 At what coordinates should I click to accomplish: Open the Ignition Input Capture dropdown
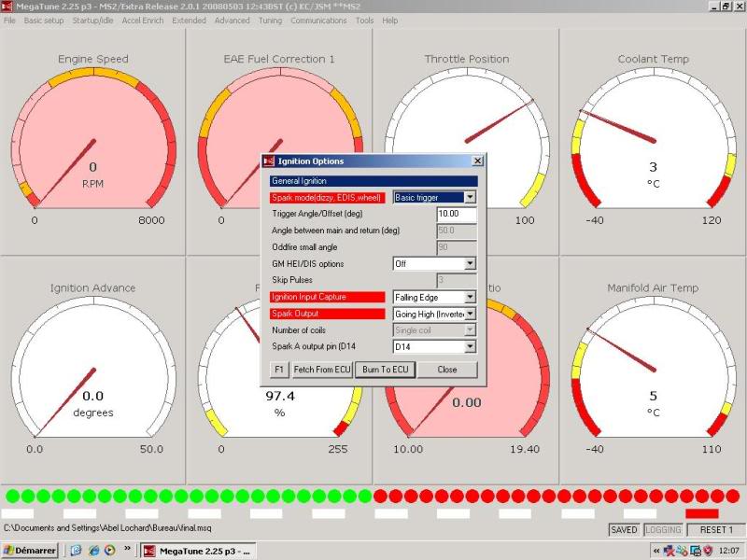434,297
